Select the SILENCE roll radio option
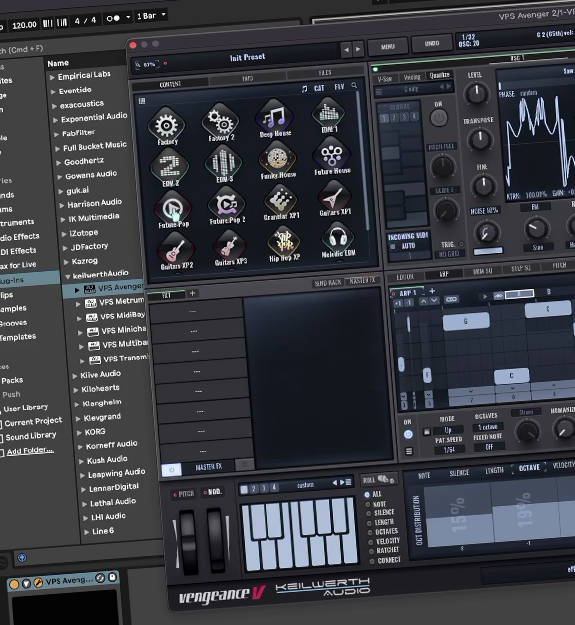Image resolution: width=575 pixels, height=625 pixels. [x=369, y=513]
